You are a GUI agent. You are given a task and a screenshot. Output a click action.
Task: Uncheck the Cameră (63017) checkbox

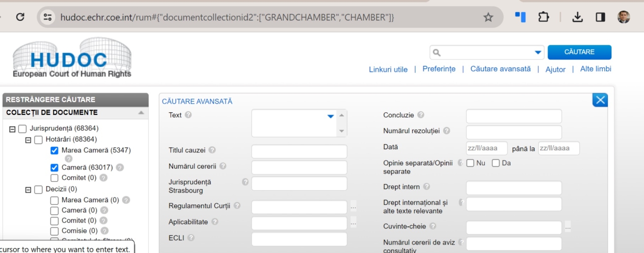point(54,168)
